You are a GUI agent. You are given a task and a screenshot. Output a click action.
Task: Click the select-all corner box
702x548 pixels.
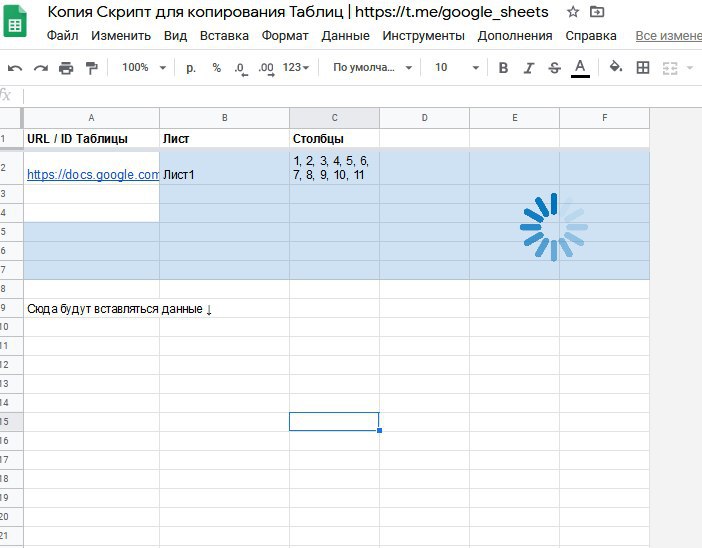click(11, 118)
